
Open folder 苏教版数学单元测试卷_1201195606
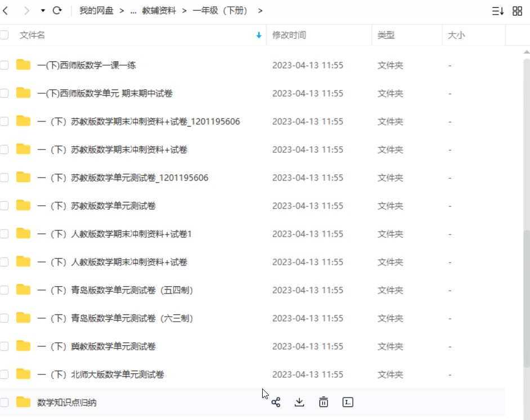pos(123,178)
